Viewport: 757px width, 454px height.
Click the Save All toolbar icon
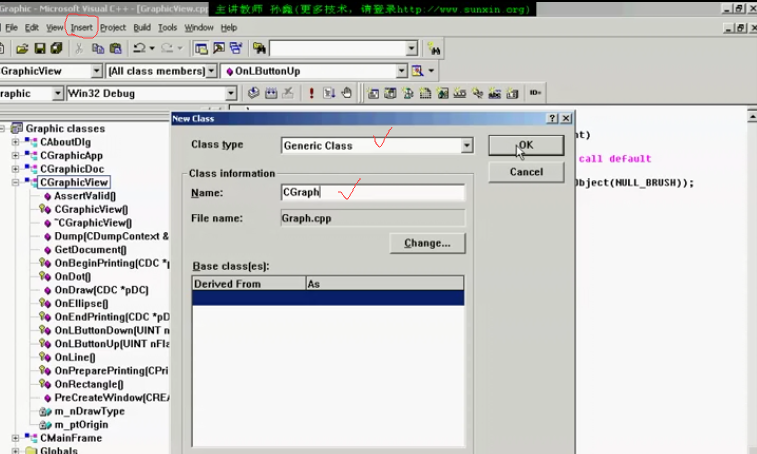point(56,48)
